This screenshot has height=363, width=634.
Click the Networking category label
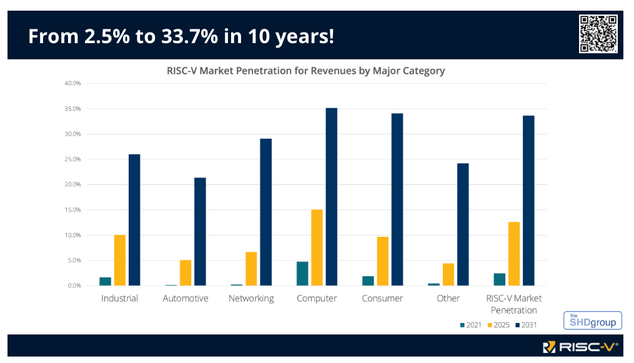pyautogui.click(x=251, y=299)
